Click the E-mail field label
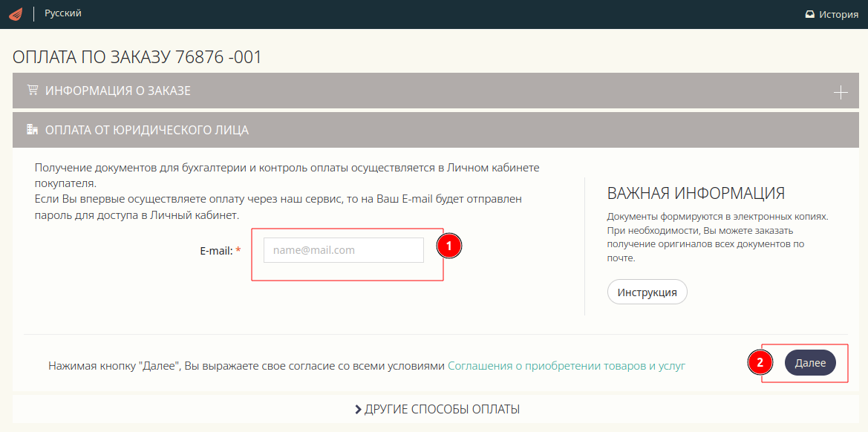868x432 pixels. pyautogui.click(x=216, y=251)
